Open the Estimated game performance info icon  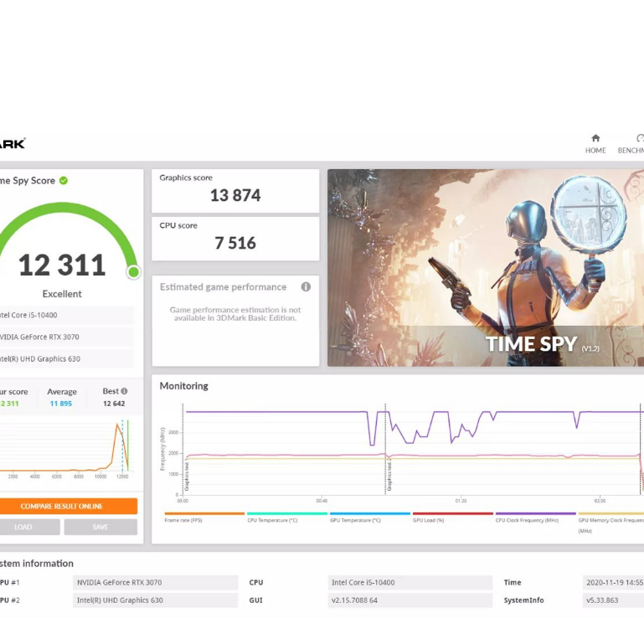306,286
